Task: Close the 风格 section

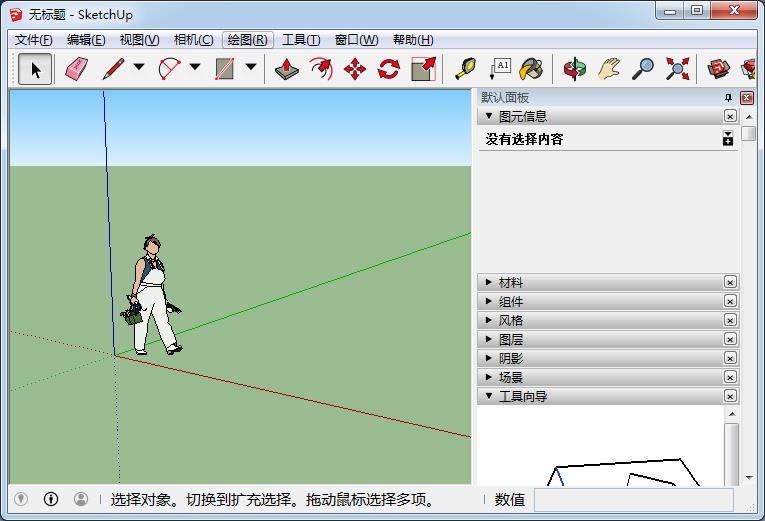Action: pyautogui.click(x=730, y=320)
